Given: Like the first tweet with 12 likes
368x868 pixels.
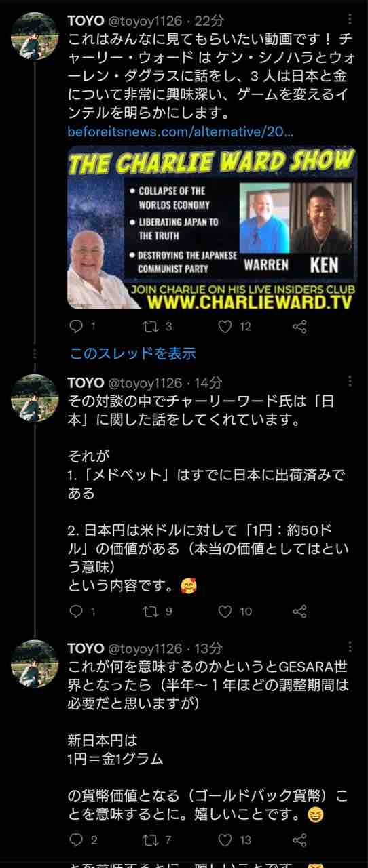Looking at the screenshot, I should (225, 327).
